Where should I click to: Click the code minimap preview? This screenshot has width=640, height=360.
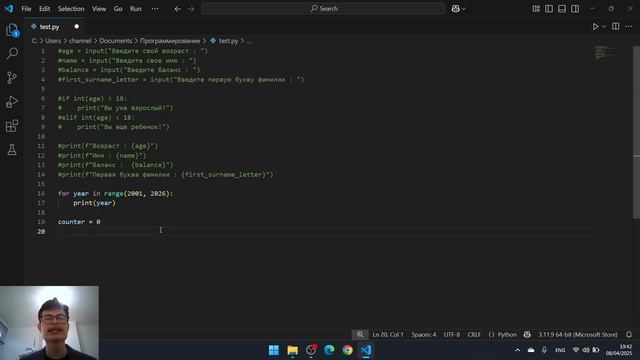pos(604,52)
